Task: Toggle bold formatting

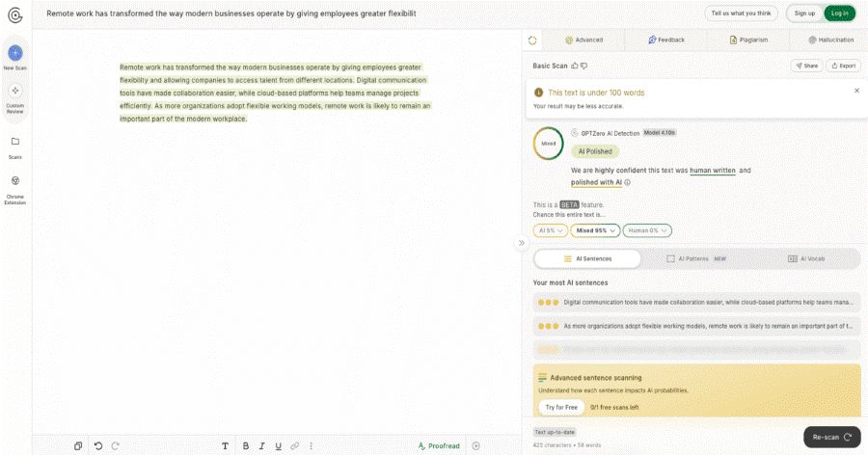Action: click(246, 445)
